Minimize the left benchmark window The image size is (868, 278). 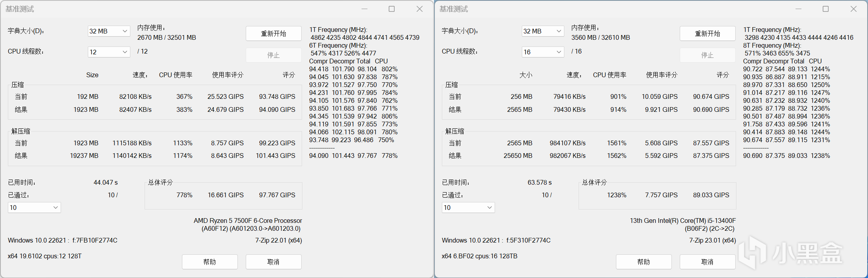(x=364, y=9)
